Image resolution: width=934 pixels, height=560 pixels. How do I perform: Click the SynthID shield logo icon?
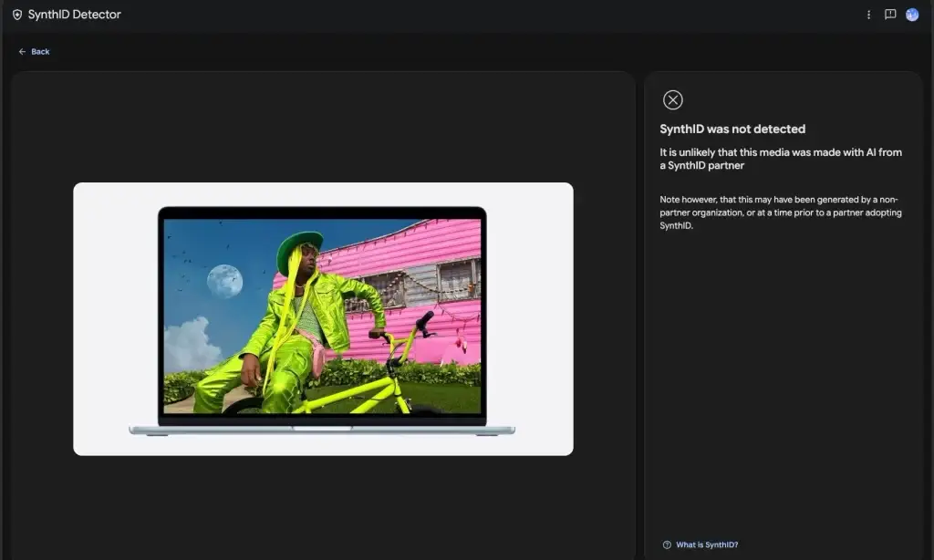coord(17,15)
